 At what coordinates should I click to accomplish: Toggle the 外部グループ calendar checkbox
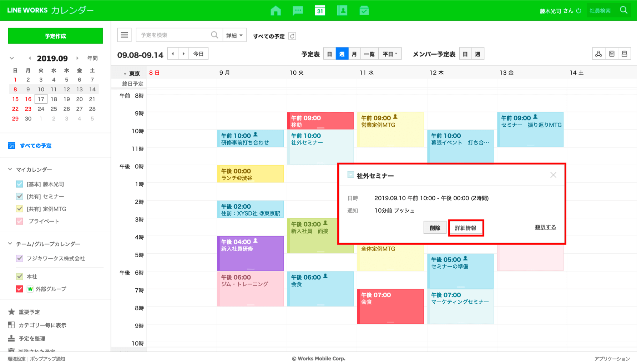[x=20, y=289]
